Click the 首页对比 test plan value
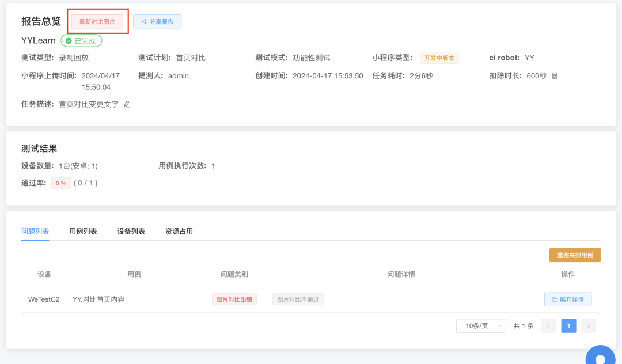 click(191, 58)
